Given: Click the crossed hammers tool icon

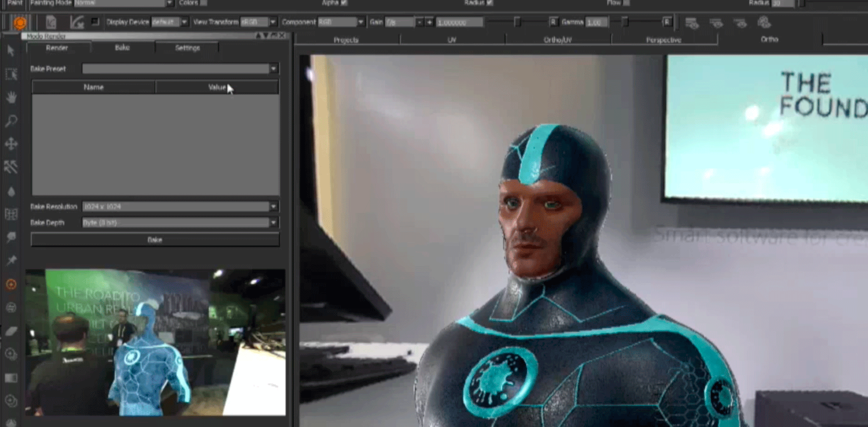Looking at the screenshot, I should (x=11, y=167).
